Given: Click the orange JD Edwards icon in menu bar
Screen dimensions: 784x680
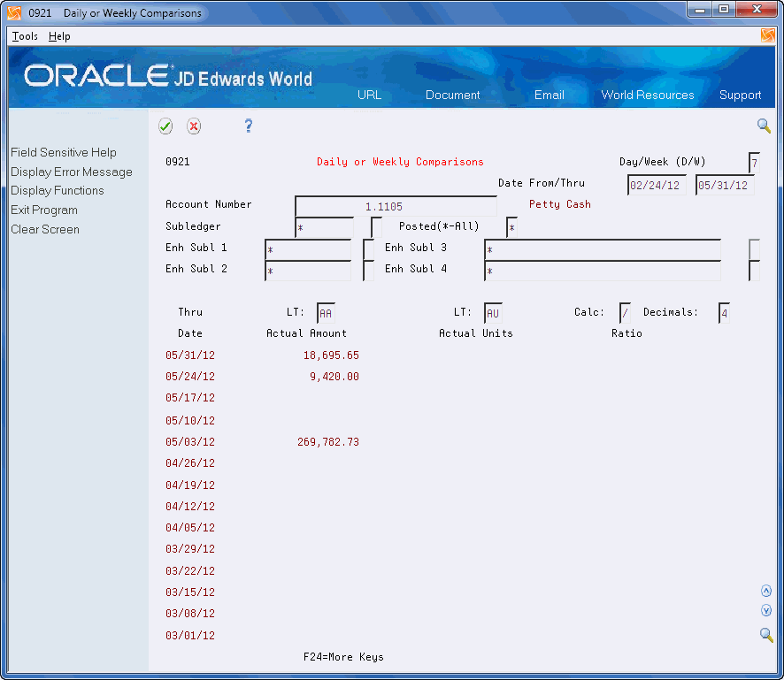Looking at the screenshot, I should 767,35.
